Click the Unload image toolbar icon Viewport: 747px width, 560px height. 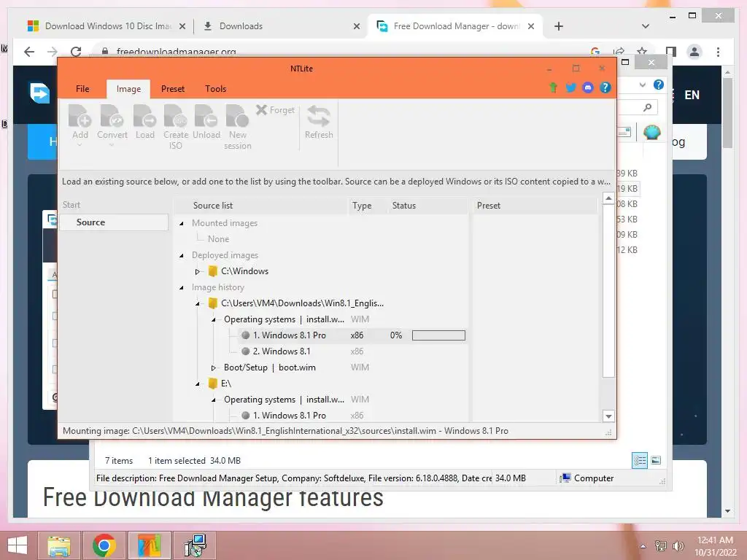coord(206,122)
